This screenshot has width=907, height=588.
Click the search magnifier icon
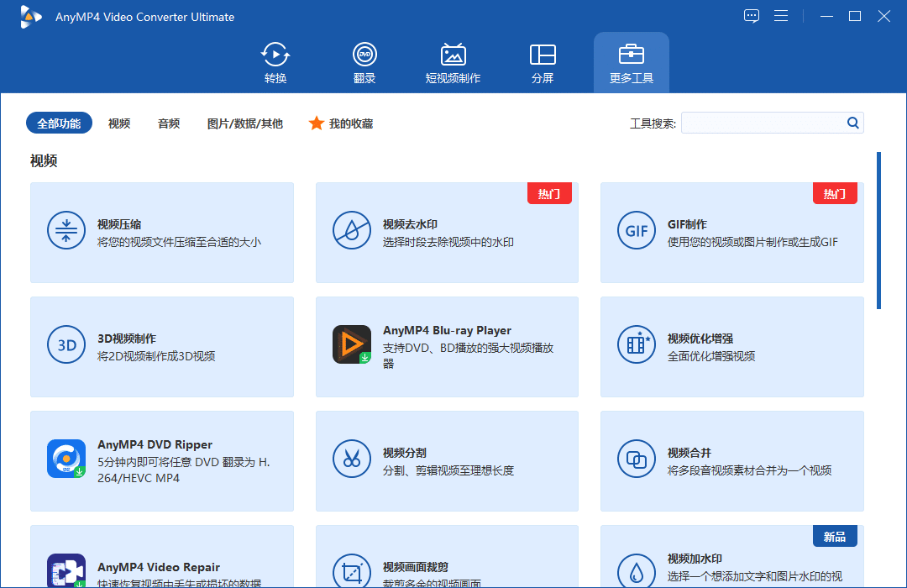pyautogui.click(x=852, y=123)
